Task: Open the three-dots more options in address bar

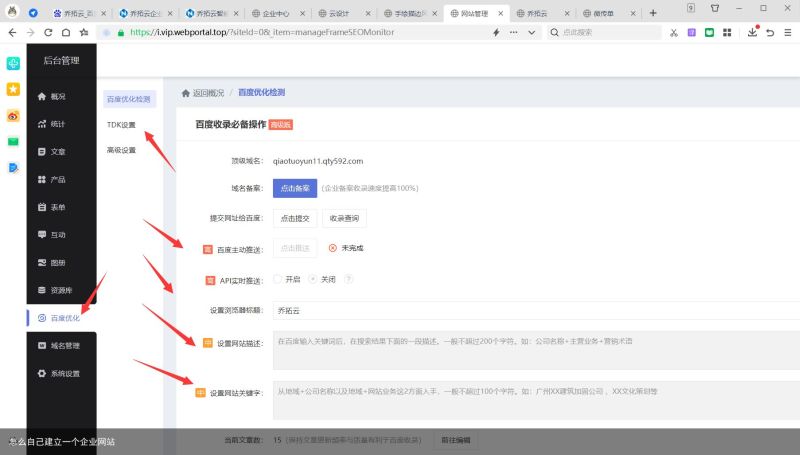Action: [x=513, y=32]
